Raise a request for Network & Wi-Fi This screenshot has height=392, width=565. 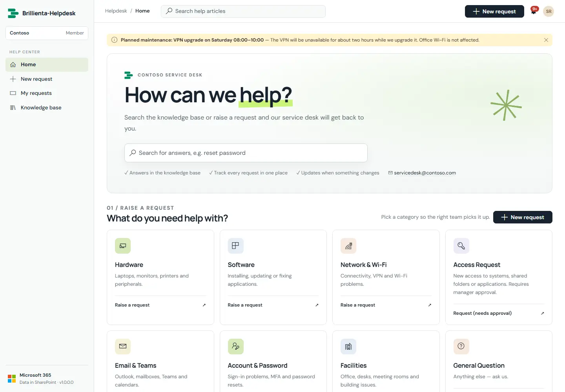[x=386, y=305]
